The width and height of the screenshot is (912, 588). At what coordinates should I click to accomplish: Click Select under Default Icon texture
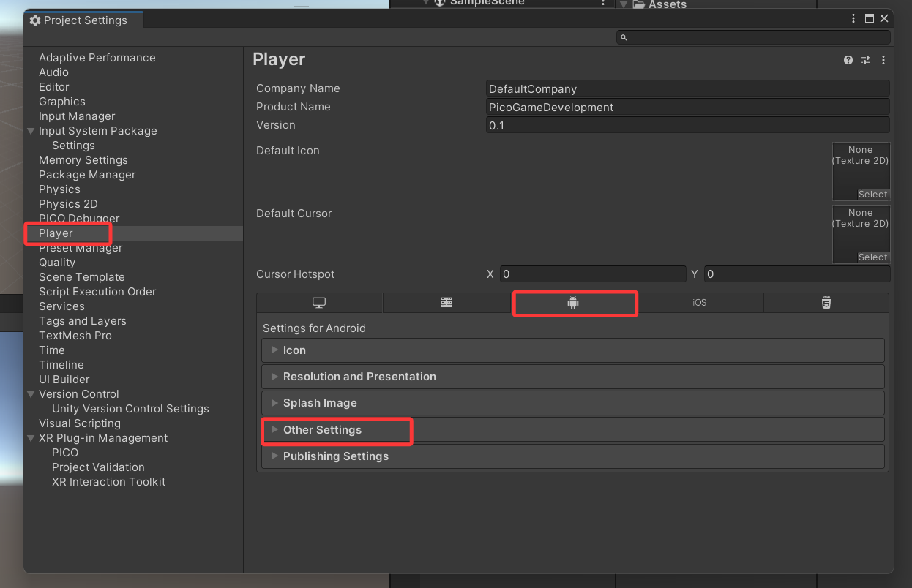click(x=873, y=195)
